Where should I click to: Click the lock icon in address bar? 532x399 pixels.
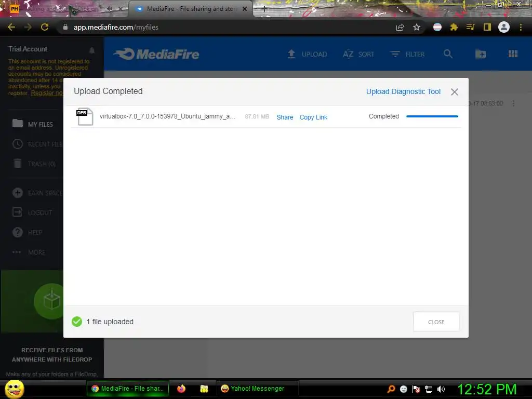point(65,27)
